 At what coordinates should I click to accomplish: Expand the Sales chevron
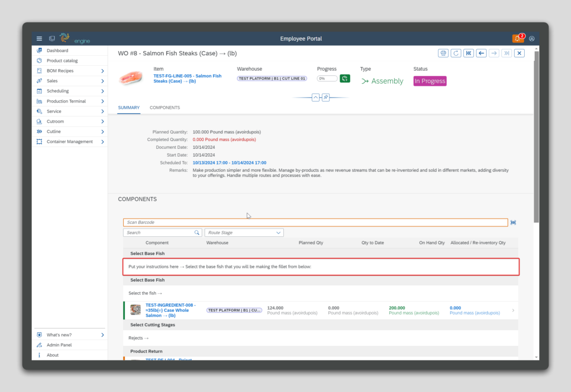tap(103, 81)
